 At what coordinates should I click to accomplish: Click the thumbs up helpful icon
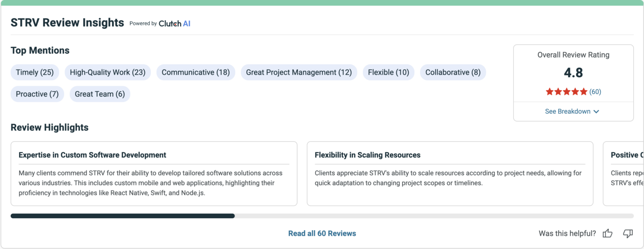tap(607, 233)
